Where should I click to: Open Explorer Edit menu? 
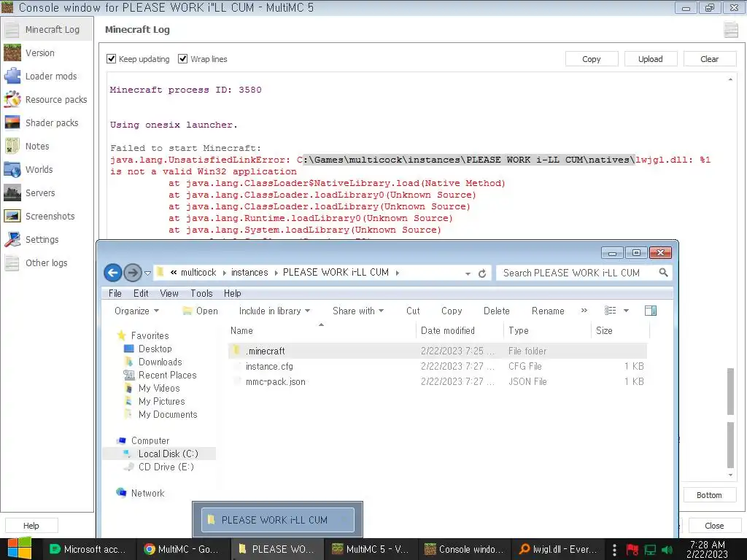coord(141,293)
